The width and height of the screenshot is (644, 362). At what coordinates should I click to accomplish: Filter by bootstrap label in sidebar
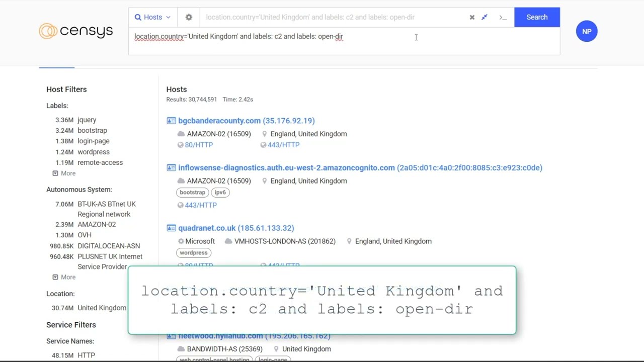[92, 130]
